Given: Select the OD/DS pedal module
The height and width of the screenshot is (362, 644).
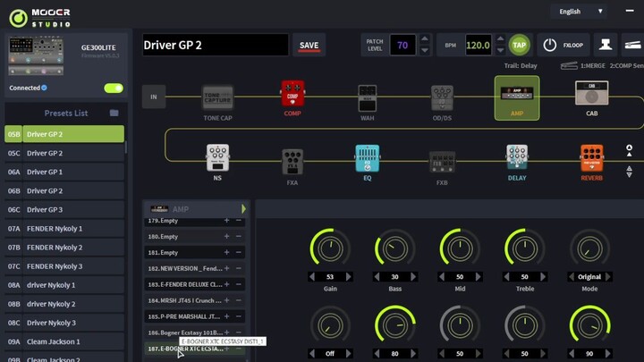Looking at the screenshot, I should coord(442,98).
